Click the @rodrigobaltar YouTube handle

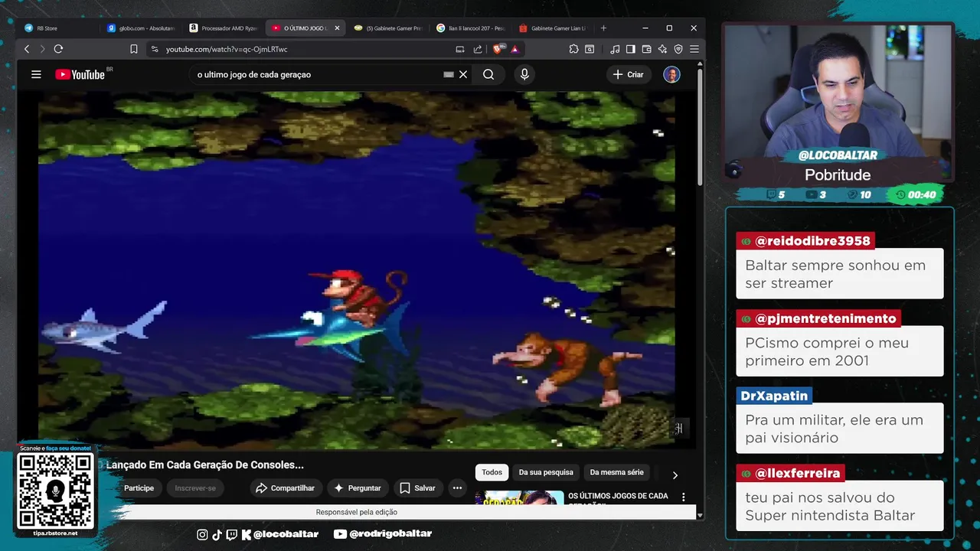click(390, 533)
